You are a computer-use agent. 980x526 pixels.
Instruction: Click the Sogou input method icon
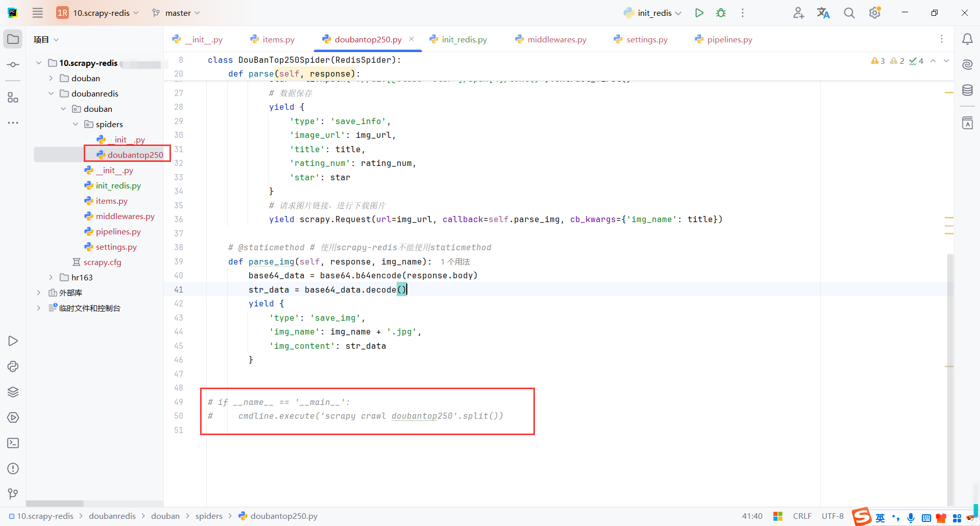[x=862, y=516]
